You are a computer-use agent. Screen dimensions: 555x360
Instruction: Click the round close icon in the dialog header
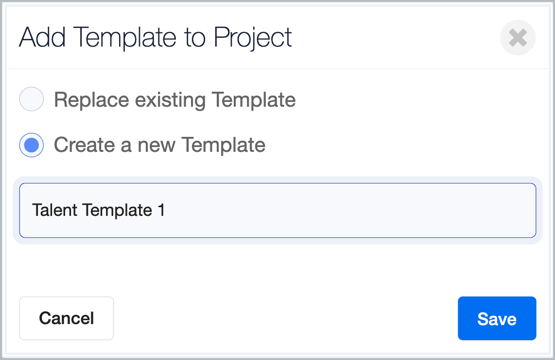[x=517, y=38]
